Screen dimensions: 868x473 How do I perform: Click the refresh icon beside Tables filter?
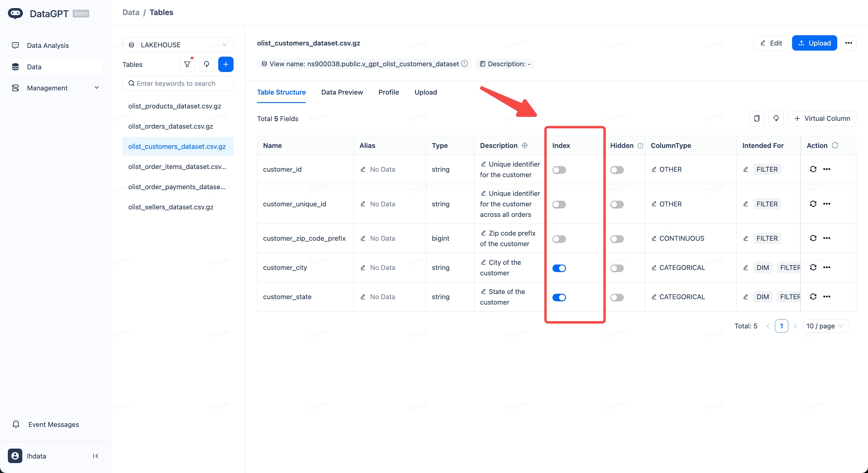coord(206,64)
